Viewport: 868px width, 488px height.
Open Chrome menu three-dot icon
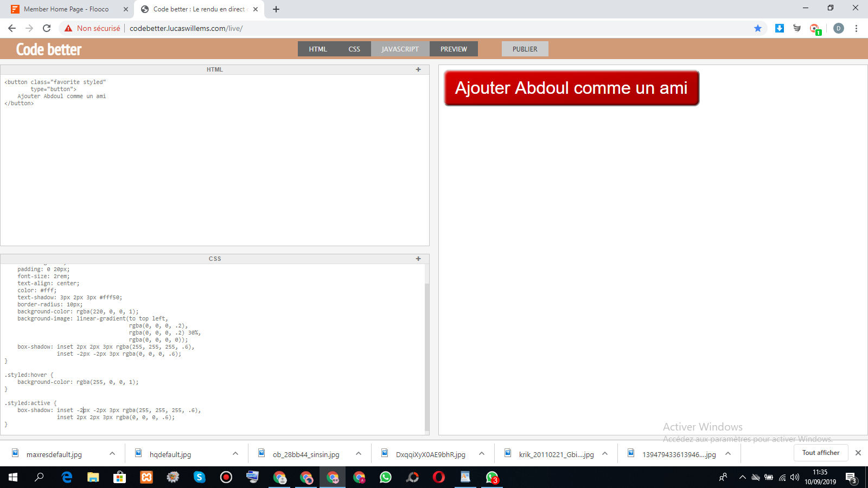pyautogui.click(x=856, y=28)
